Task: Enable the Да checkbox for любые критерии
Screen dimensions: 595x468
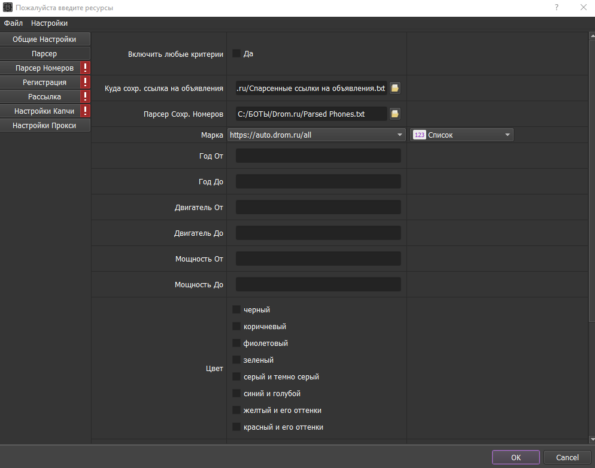Action: [236, 54]
